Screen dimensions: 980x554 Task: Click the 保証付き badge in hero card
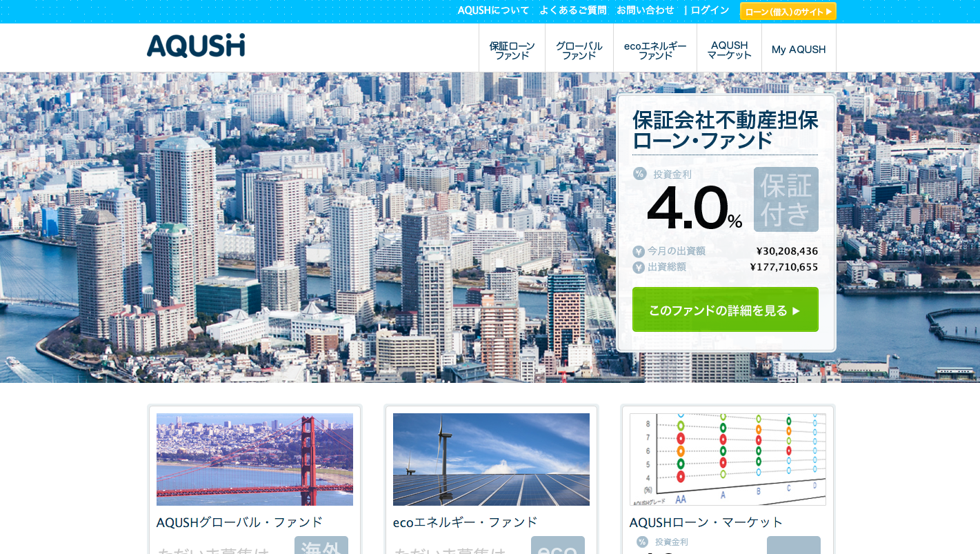point(786,199)
